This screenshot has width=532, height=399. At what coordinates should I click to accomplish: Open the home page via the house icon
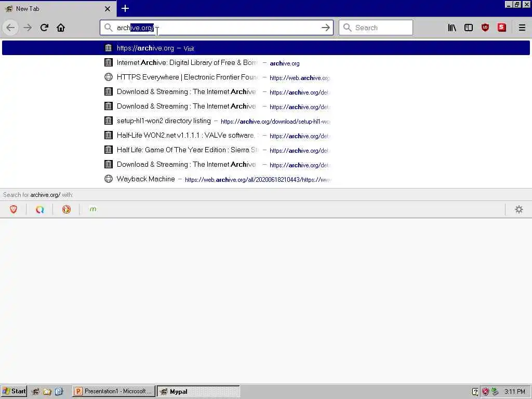click(x=61, y=28)
